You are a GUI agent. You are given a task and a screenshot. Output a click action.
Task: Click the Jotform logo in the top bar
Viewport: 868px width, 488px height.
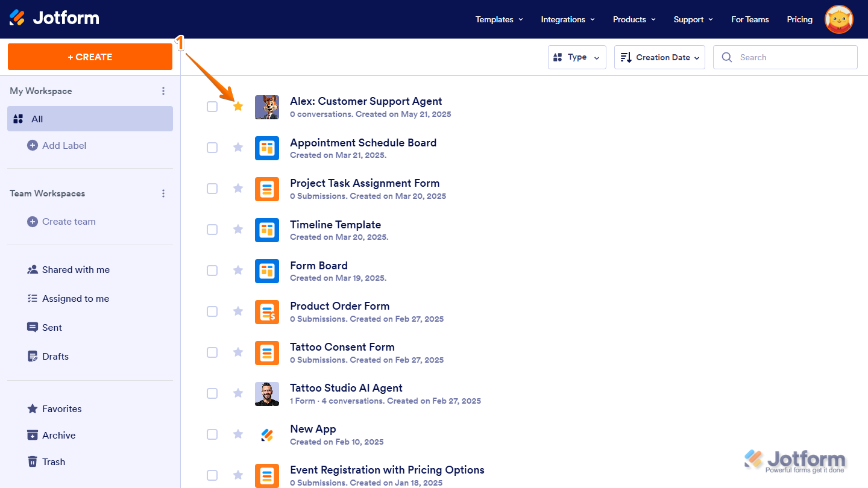(x=54, y=17)
